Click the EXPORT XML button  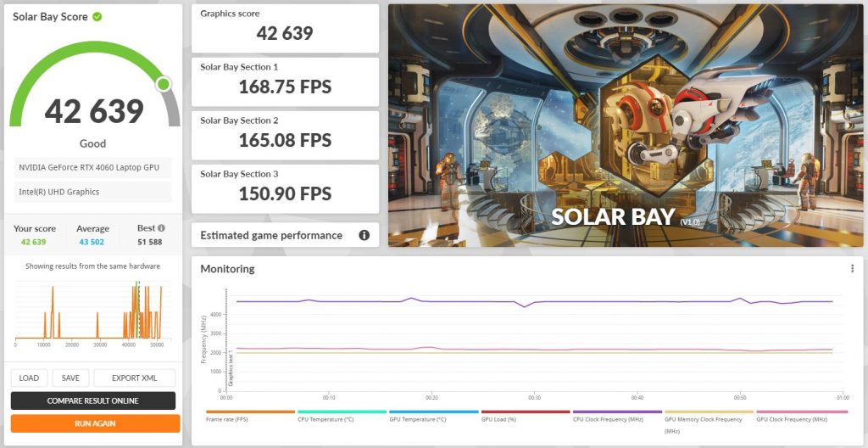pos(135,378)
